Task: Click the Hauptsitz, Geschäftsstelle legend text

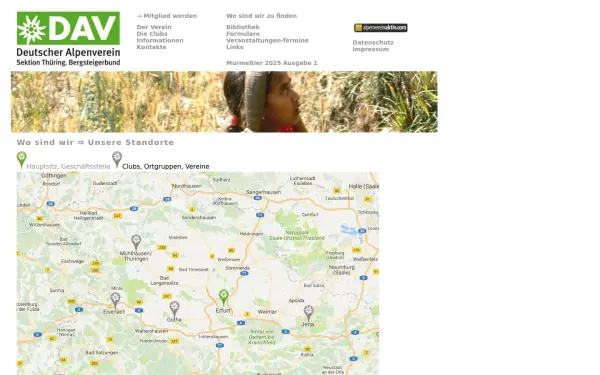Action: coord(68,166)
